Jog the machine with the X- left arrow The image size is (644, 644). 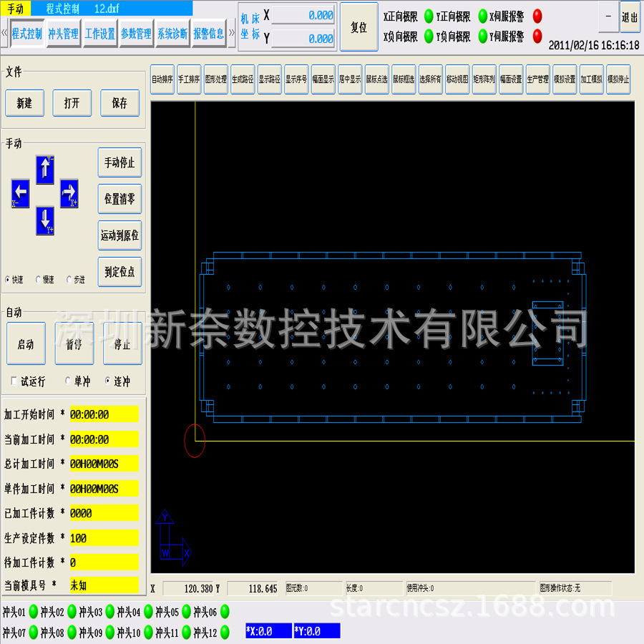[21, 193]
